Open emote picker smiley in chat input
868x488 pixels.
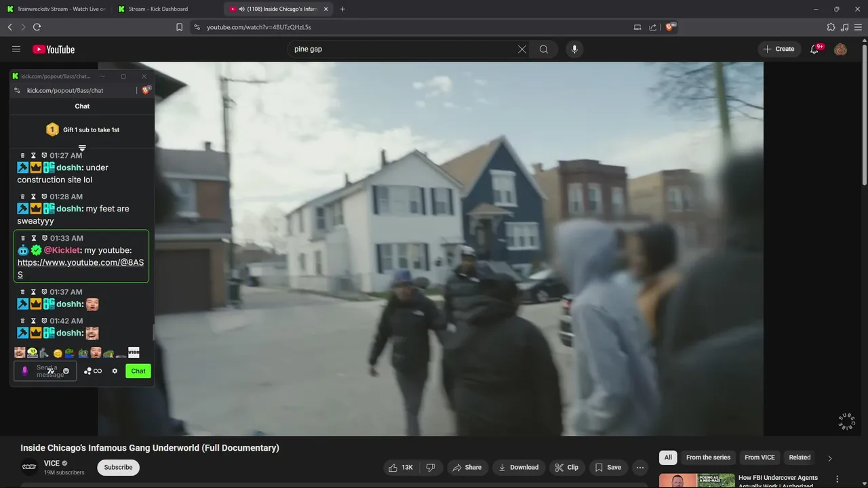66,371
